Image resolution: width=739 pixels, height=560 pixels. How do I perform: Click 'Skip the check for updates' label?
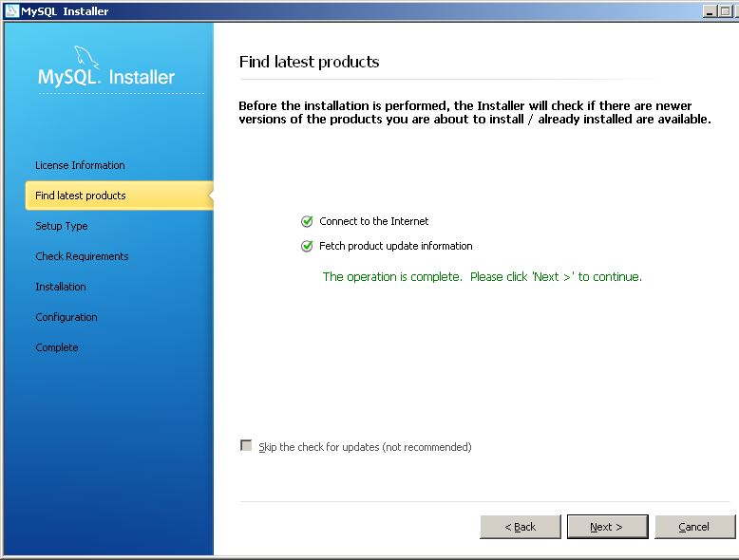point(365,447)
